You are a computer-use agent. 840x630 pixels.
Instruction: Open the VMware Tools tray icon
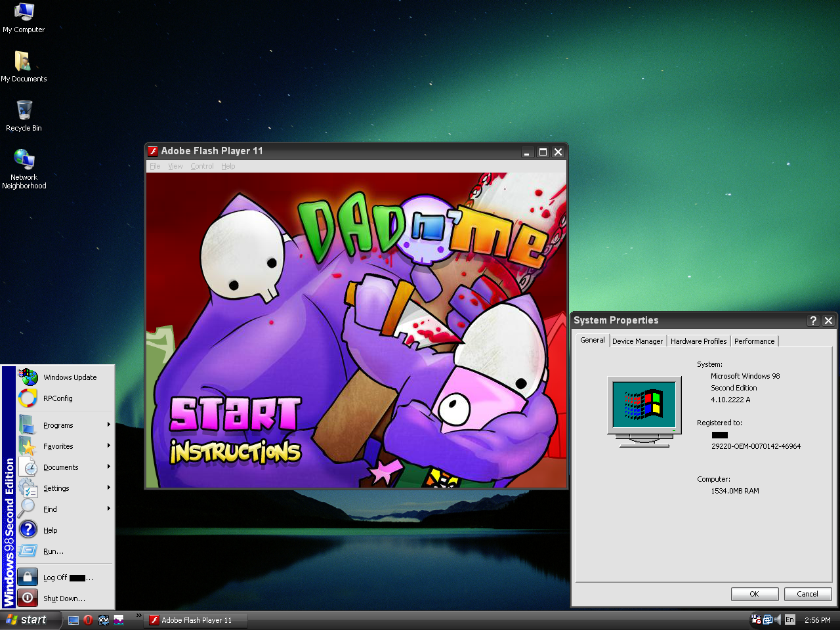point(767,619)
